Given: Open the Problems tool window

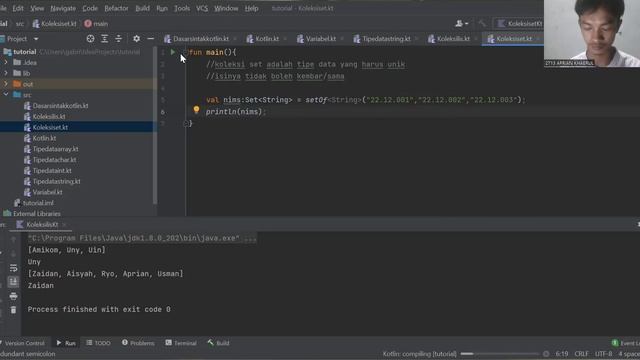Looking at the screenshot, I should [138, 343].
